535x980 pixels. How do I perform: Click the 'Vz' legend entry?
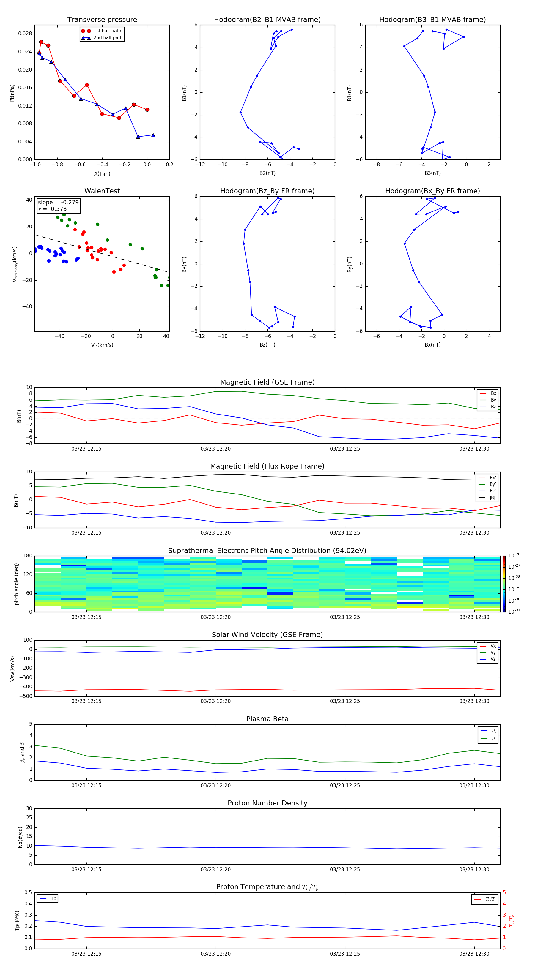488,659
